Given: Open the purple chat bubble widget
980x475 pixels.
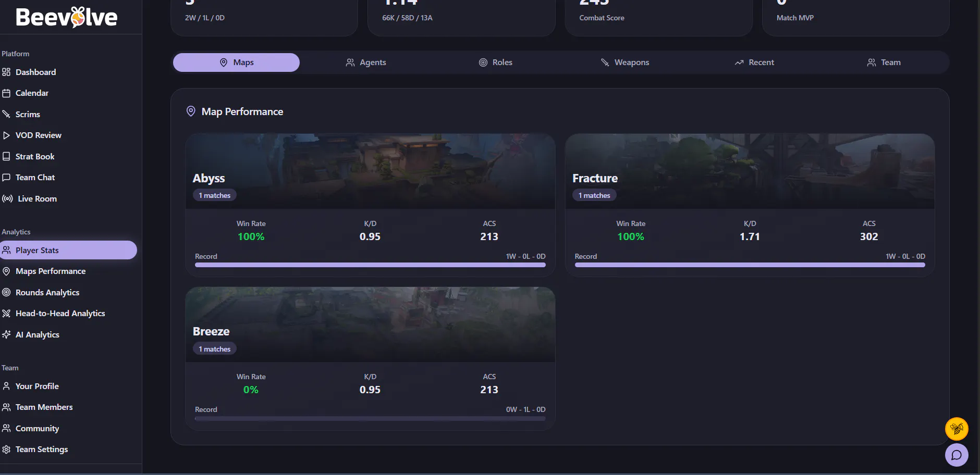Looking at the screenshot, I should [957, 455].
